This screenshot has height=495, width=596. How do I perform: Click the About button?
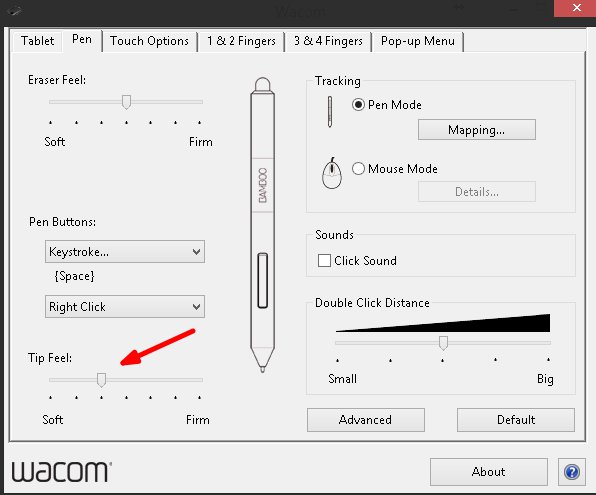[x=488, y=472]
